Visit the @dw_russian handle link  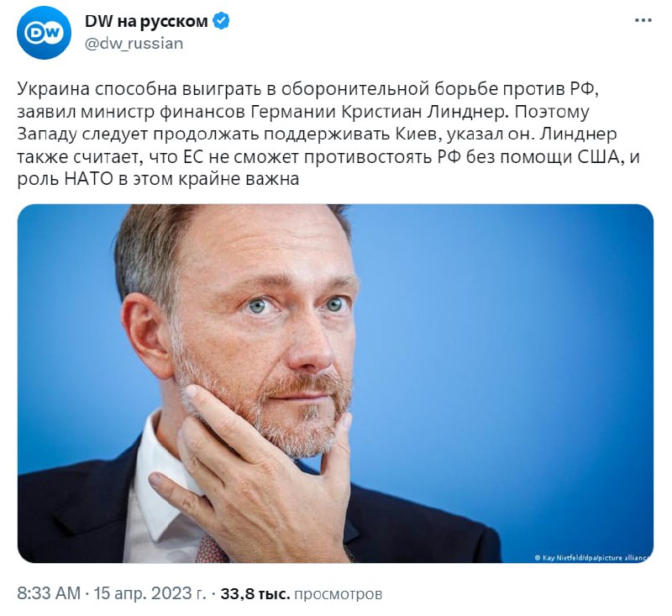[x=134, y=44]
